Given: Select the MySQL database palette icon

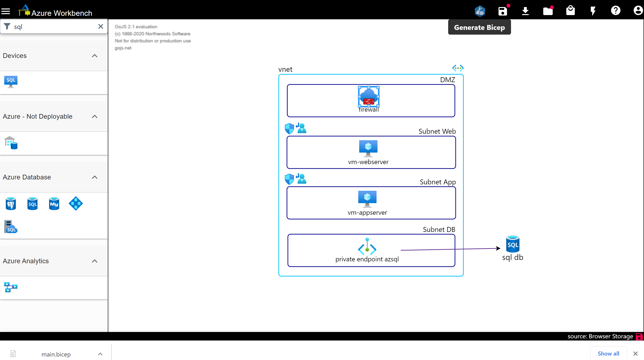Looking at the screenshot, I should (54, 203).
